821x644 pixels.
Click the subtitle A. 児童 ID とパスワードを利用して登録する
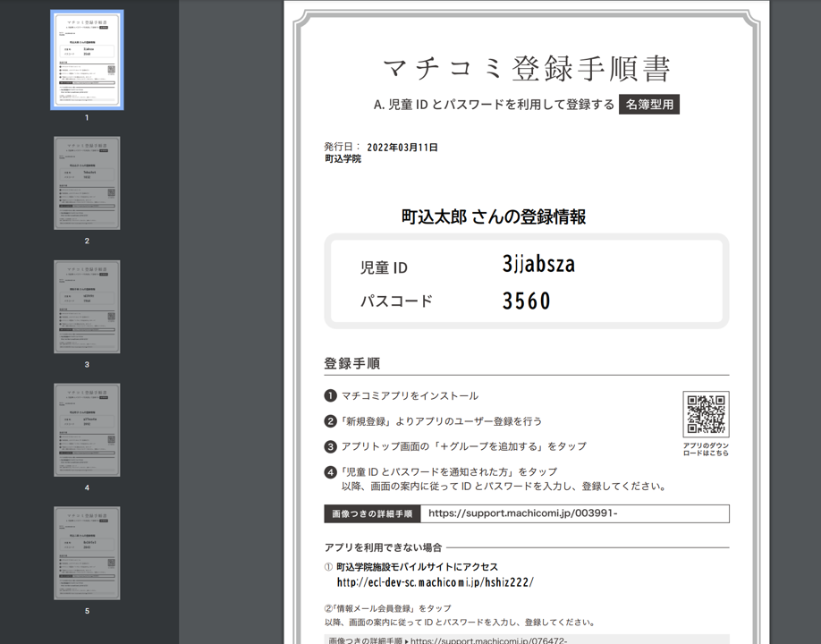click(x=494, y=105)
